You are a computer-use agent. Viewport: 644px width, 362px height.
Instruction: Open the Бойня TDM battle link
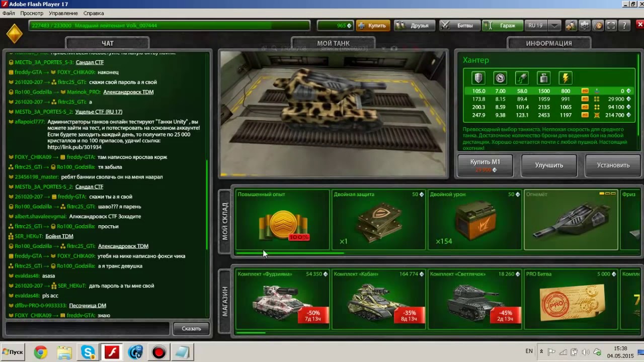[59, 236]
